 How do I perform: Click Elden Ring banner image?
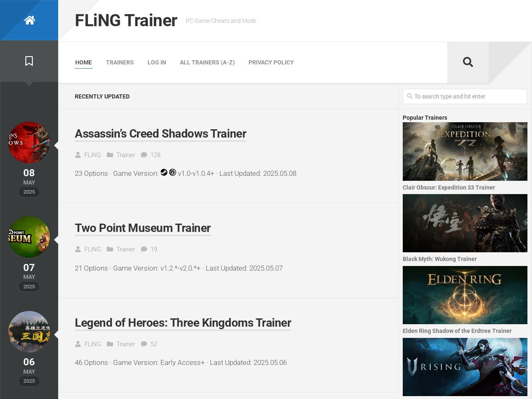(465, 295)
